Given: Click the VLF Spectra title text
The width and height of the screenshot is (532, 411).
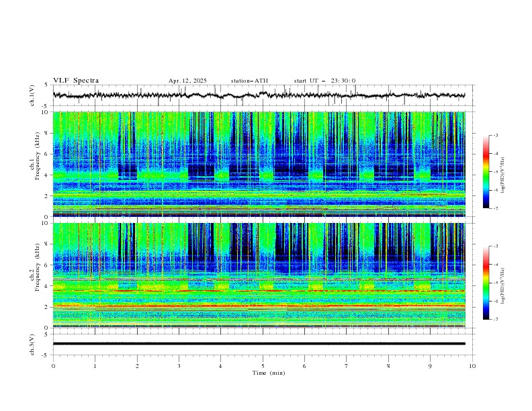Looking at the screenshot, I should click(76, 81).
